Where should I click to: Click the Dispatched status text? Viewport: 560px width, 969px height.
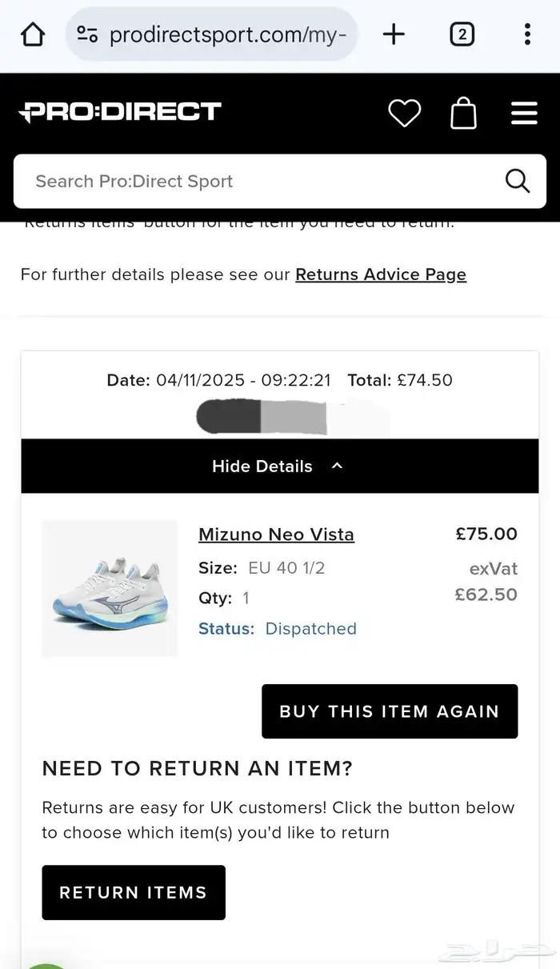310,629
